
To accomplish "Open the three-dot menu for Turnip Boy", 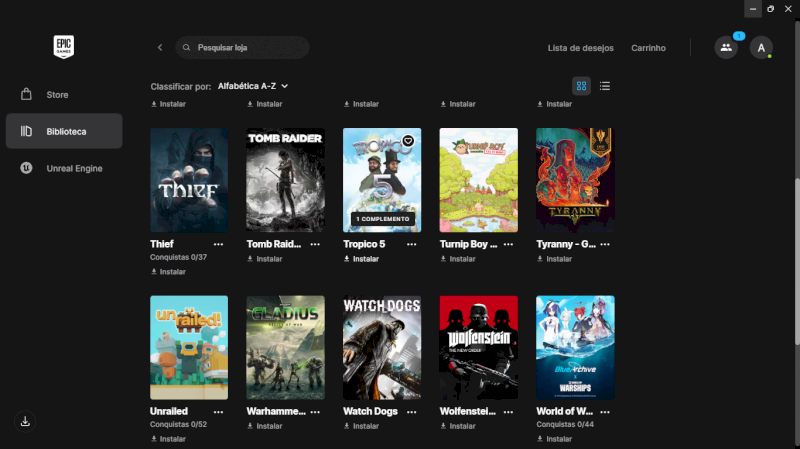I will pos(508,244).
